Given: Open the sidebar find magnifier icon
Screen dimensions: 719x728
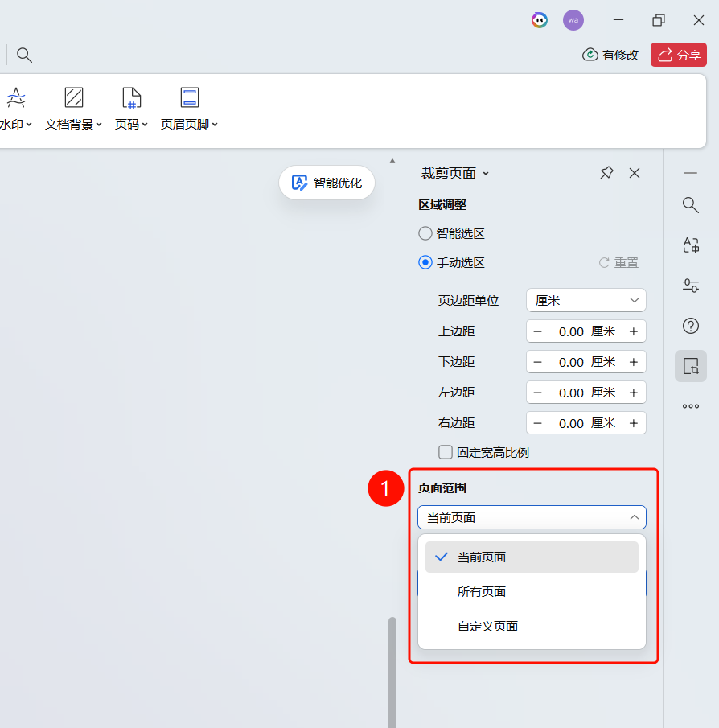Looking at the screenshot, I should click(x=691, y=205).
